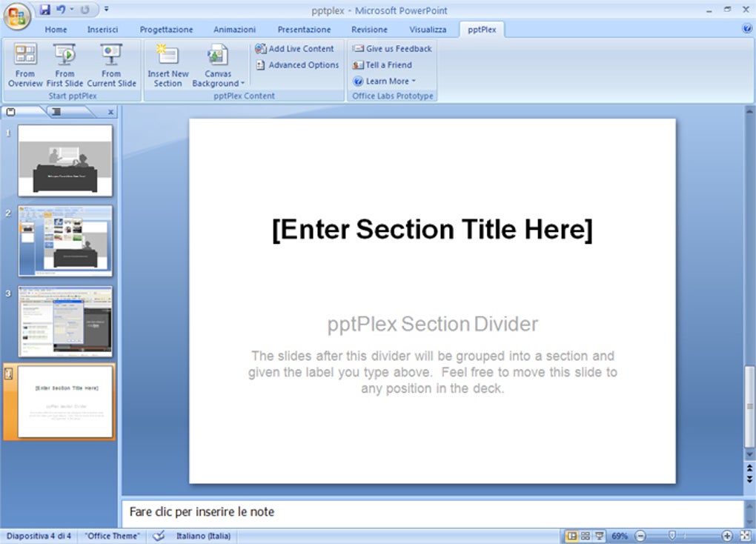The width and height of the screenshot is (756, 544).
Task: Expand the Learn More menu
Action: [384, 81]
